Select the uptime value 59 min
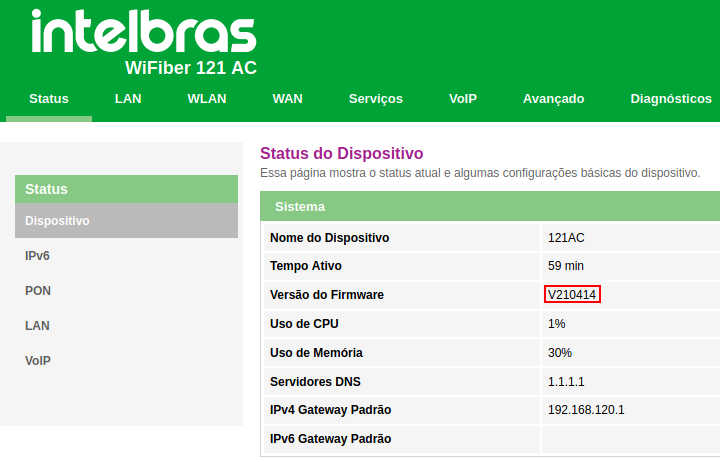720x462 pixels. [566, 266]
